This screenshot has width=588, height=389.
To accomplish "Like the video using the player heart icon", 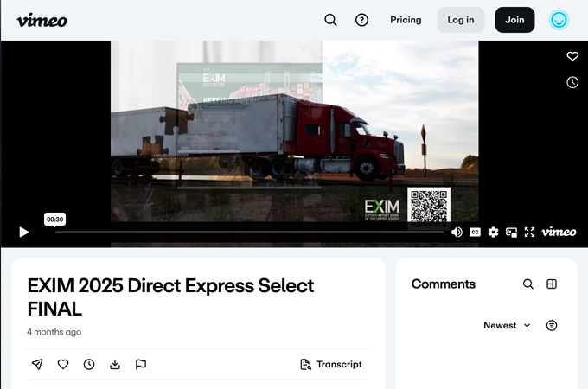I will [x=572, y=56].
